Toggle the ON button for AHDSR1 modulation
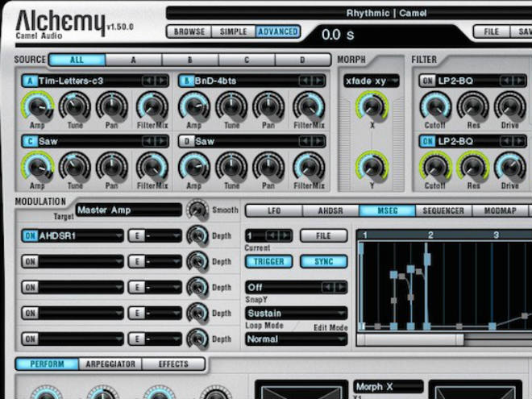Image resolution: width=532 pixels, height=399 pixels. [x=29, y=236]
